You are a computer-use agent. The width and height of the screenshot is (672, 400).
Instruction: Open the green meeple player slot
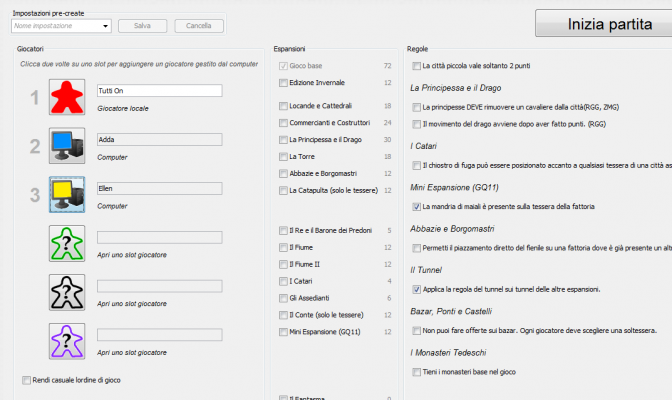tap(68, 243)
